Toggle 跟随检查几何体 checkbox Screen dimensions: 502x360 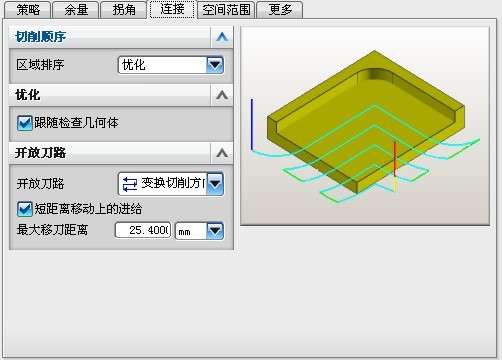[x=24, y=123]
